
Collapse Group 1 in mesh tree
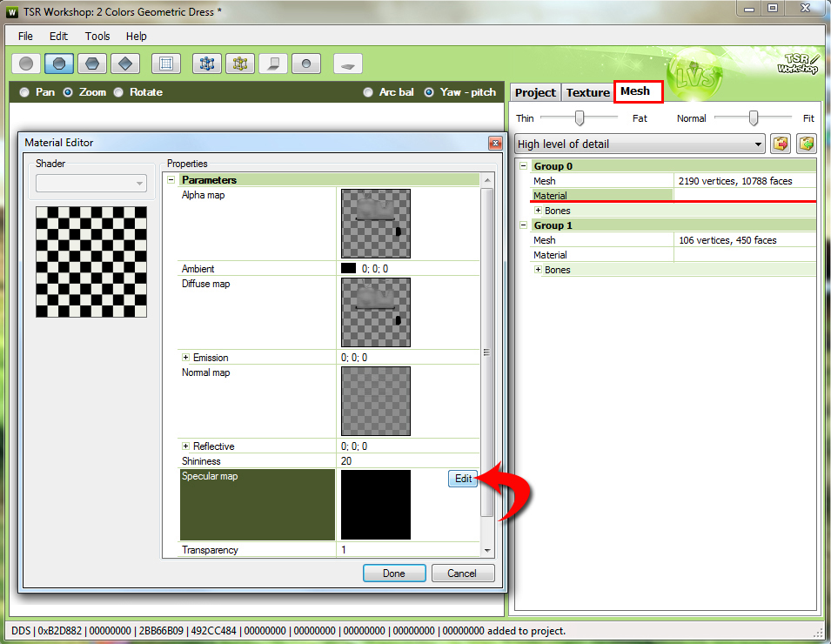(523, 225)
